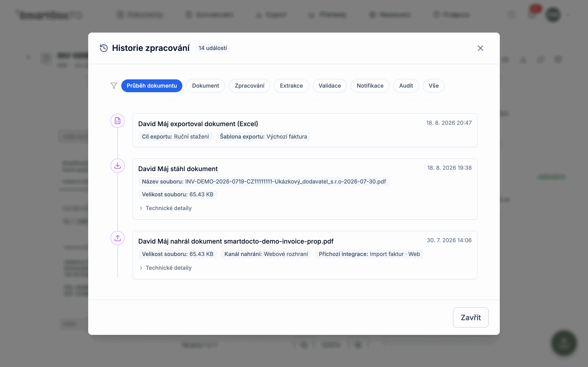Click the upload event timeline icon

coord(118,238)
